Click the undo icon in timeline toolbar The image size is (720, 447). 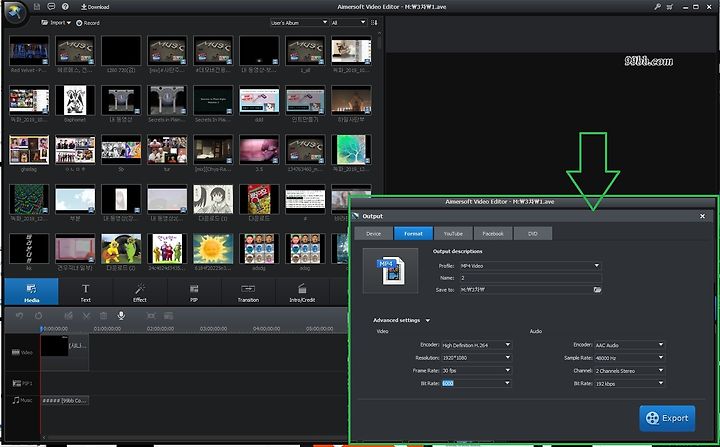[19, 316]
